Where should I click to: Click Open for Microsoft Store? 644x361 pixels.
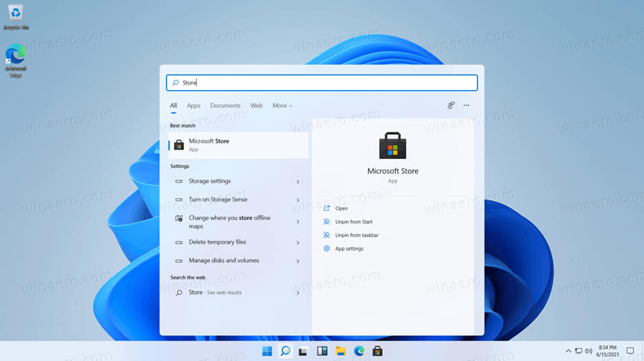coord(341,208)
